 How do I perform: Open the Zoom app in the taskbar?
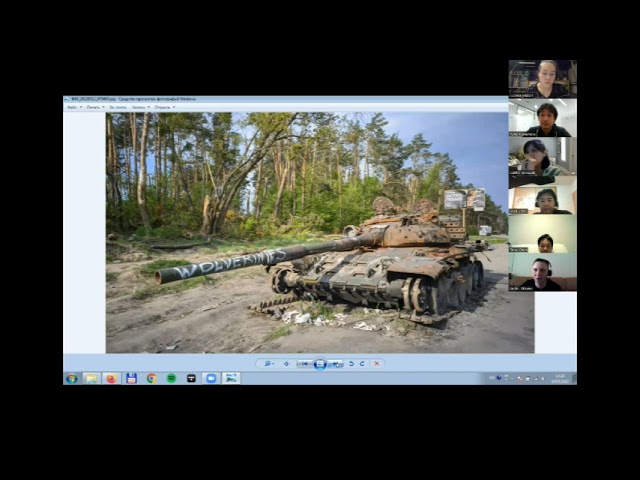[x=211, y=378]
